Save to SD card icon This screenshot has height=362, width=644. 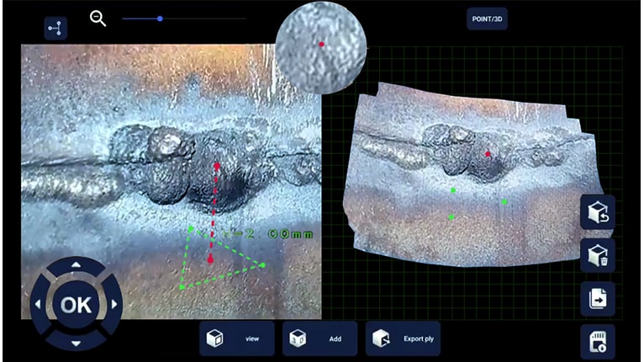pyautogui.click(x=597, y=341)
